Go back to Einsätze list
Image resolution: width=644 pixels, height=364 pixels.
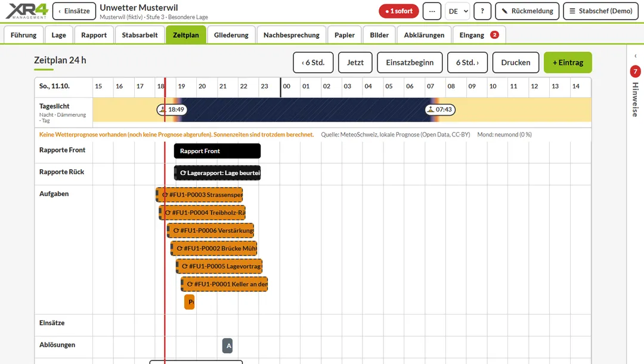point(75,11)
